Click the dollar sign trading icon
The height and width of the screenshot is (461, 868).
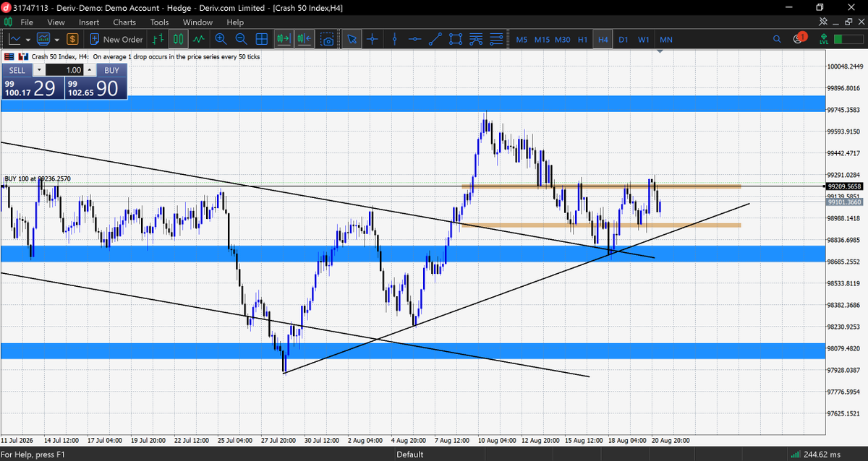[x=72, y=39]
